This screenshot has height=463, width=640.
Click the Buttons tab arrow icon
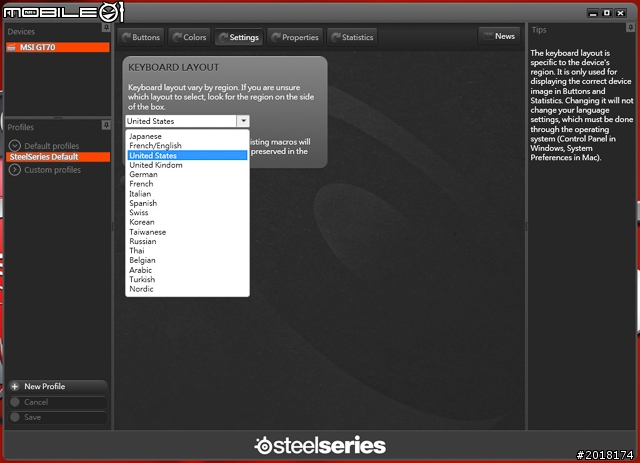126,37
